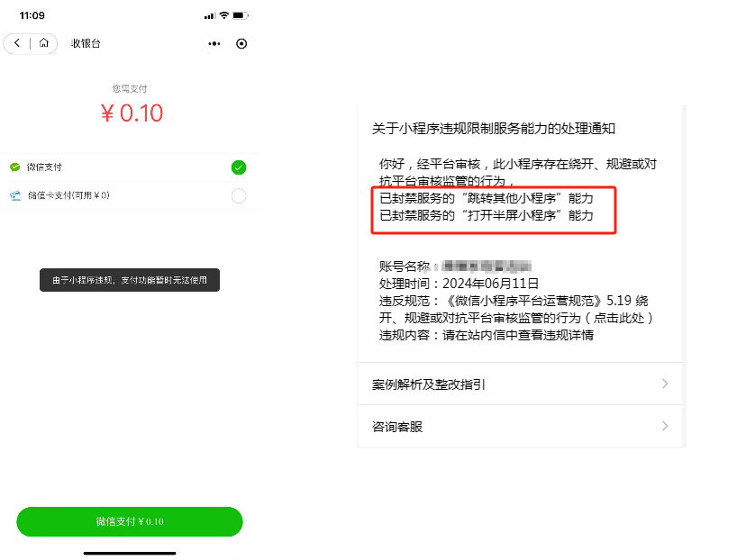Tap the stored-value card icon

15,195
